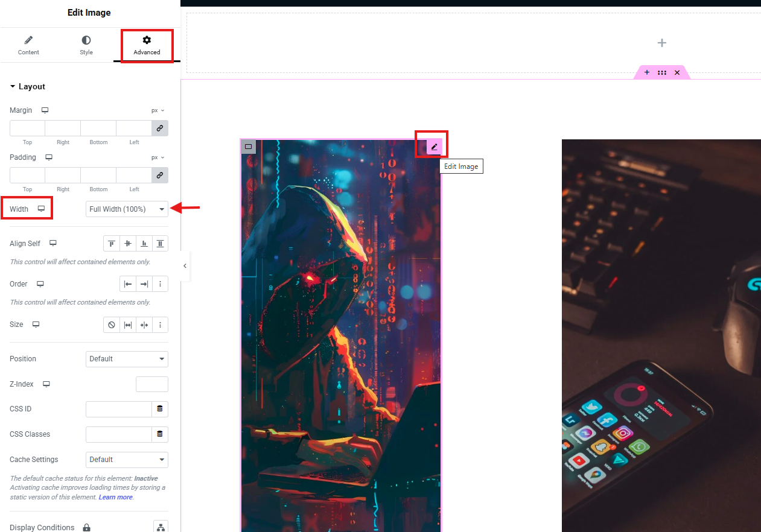
Task: Click responsive device icon beside Order
Action: (x=40, y=283)
